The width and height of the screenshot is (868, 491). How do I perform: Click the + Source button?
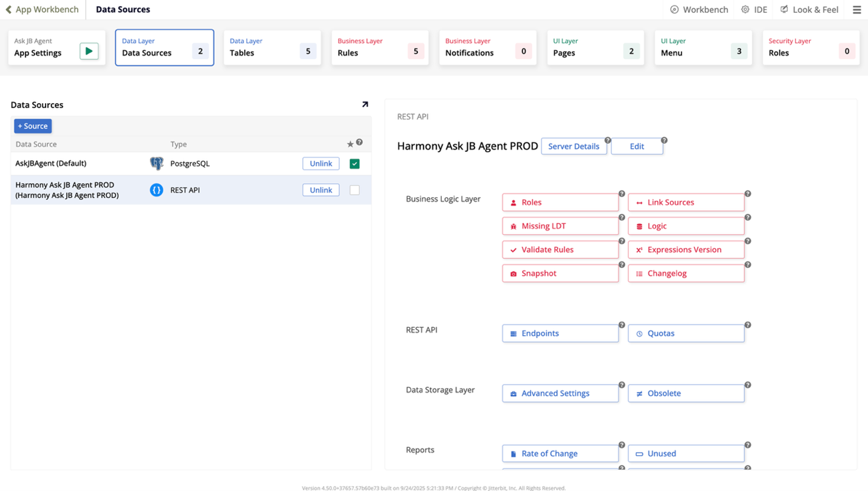coord(33,126)
